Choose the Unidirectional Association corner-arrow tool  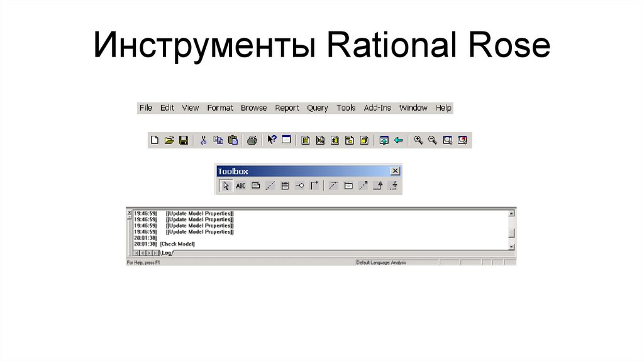[314, 186]
